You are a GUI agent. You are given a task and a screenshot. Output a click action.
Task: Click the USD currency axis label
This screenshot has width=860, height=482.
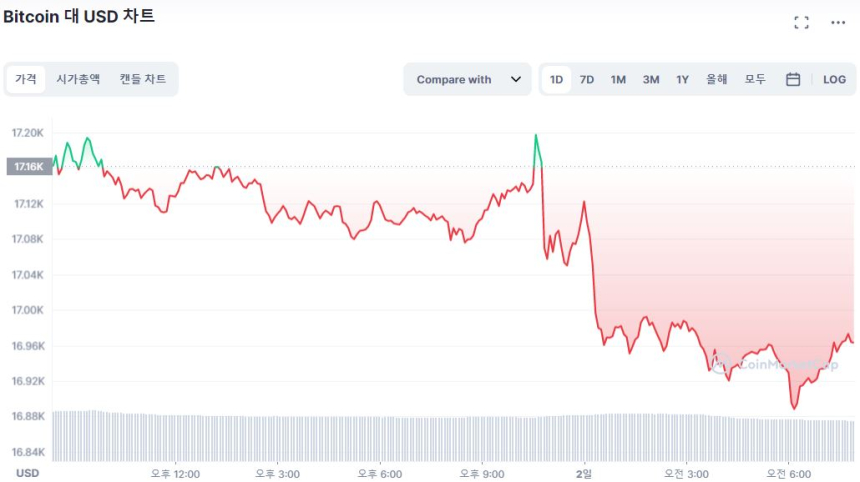click(x=27, y=473)
